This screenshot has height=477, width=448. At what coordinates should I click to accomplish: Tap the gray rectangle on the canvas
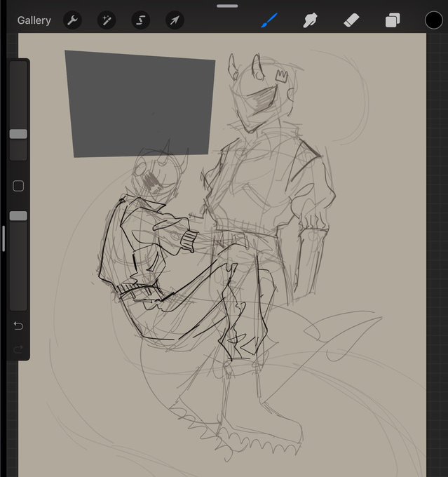140,104
